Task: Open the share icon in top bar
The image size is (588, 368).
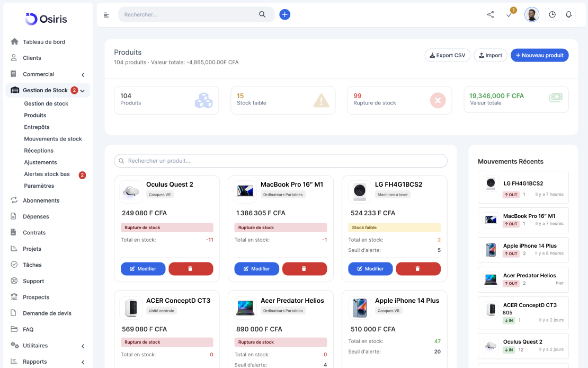Action: tap(490, 15)
